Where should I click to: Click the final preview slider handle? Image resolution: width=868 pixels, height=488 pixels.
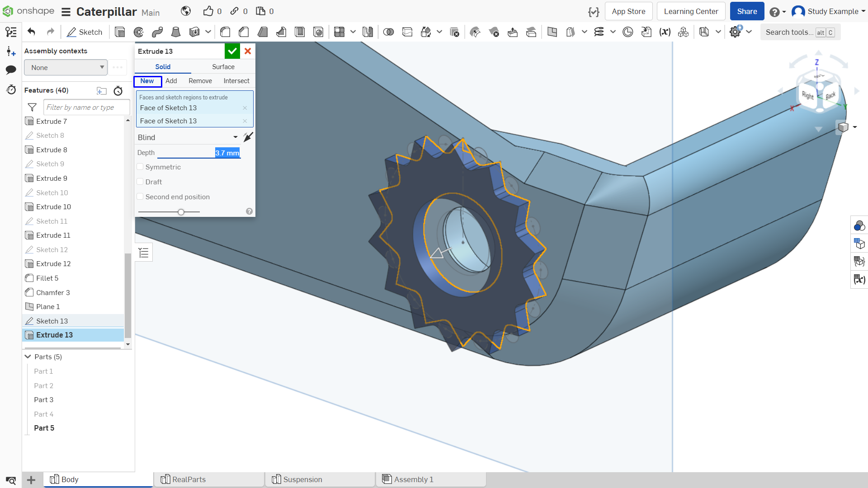181,212
